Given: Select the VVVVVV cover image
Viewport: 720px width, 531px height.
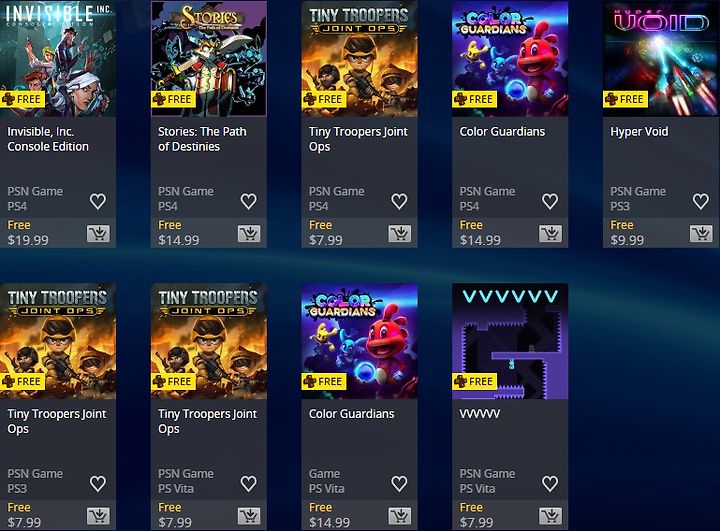Looking at the screenshot, I should (x=510, y=341).
